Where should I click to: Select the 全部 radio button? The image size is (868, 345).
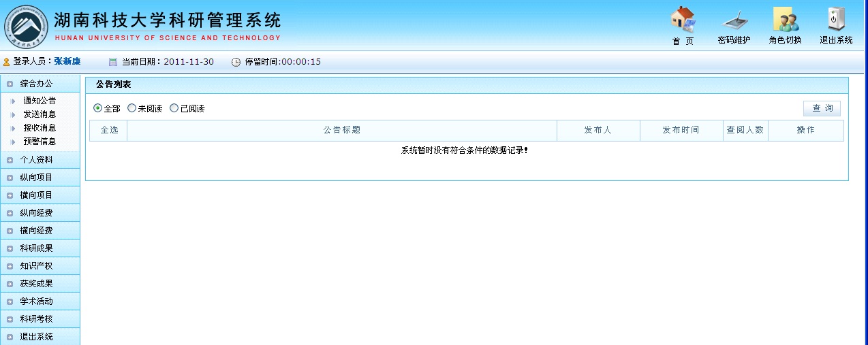click(97, 108)
